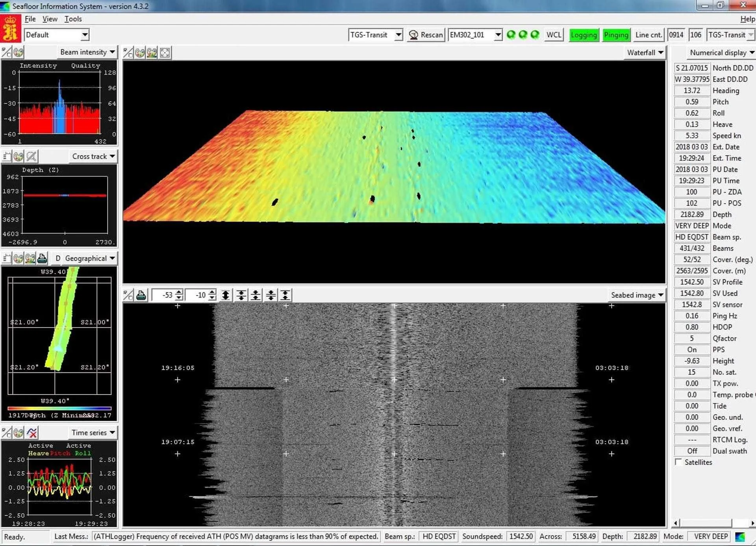
Task: Click the WCL button
Action: [x=554, y=35]
